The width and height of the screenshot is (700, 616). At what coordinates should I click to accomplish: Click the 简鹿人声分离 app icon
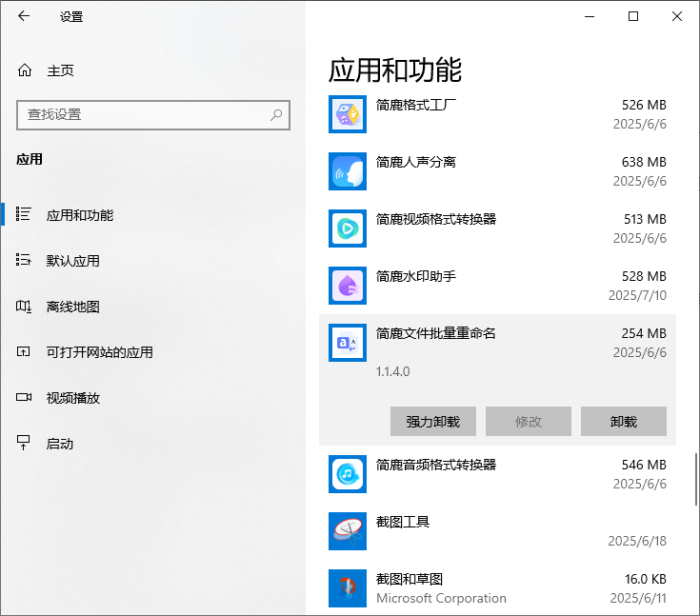(x=348, y=171)
